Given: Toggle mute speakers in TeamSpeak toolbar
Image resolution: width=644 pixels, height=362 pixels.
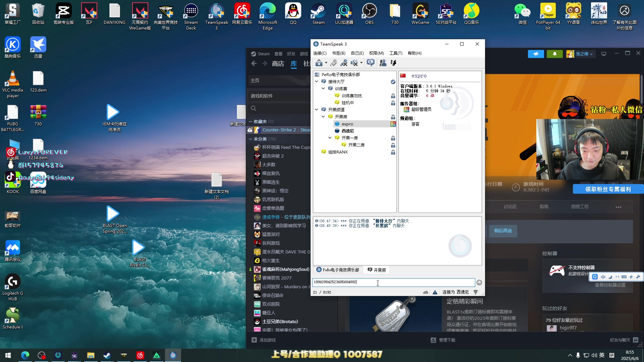Looking at the screenshot, I should (354, 63).
